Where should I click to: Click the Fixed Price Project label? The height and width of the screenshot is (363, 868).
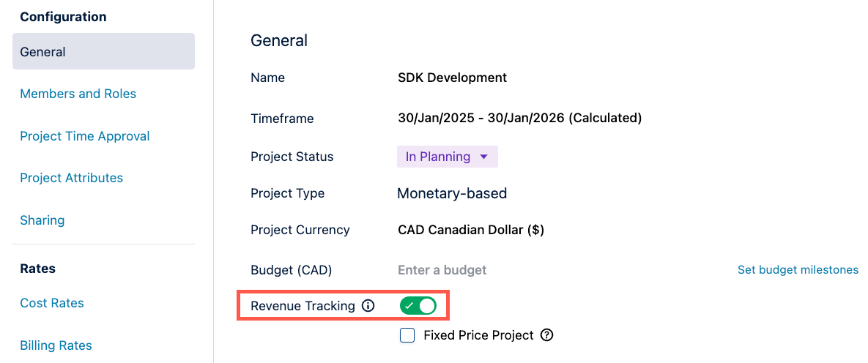[478, 335]
